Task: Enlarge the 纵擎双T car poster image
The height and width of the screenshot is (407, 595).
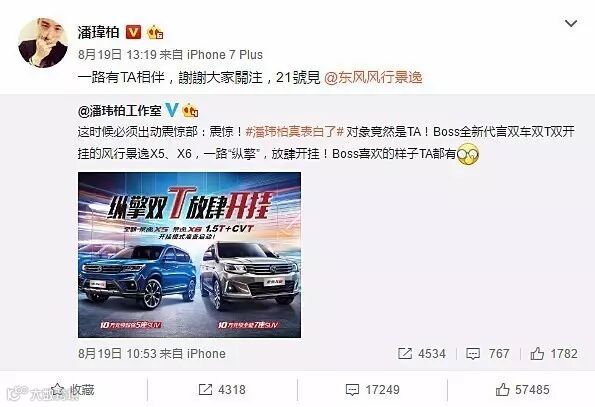Action: 189,255
